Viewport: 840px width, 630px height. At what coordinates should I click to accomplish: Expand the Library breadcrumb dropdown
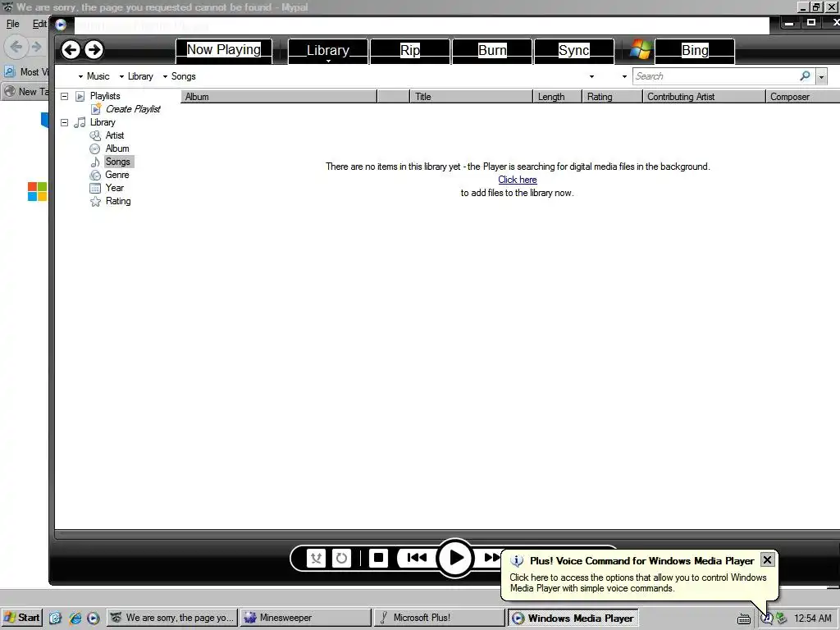[121, 76]
